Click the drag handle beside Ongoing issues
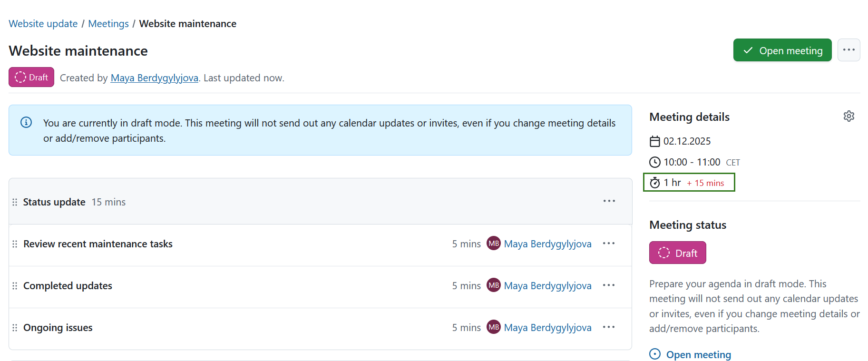Viewport: 868px width, 361px height. click(x=15, y=328)
